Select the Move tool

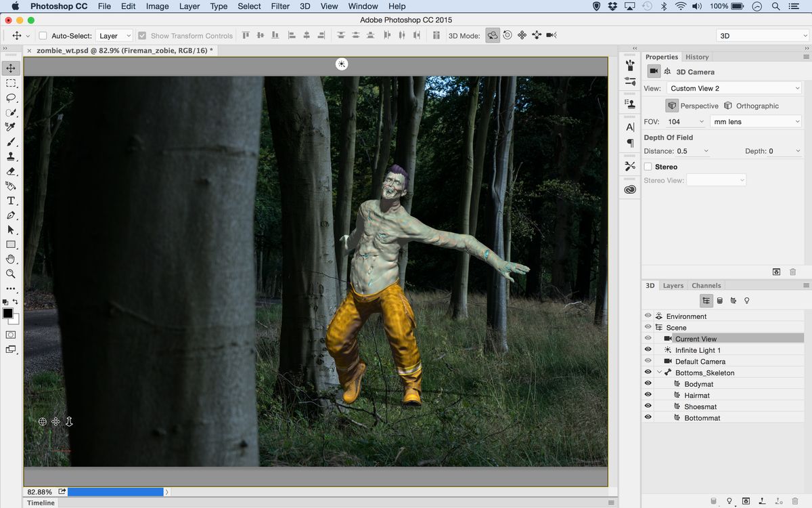[x=10, y=68]
